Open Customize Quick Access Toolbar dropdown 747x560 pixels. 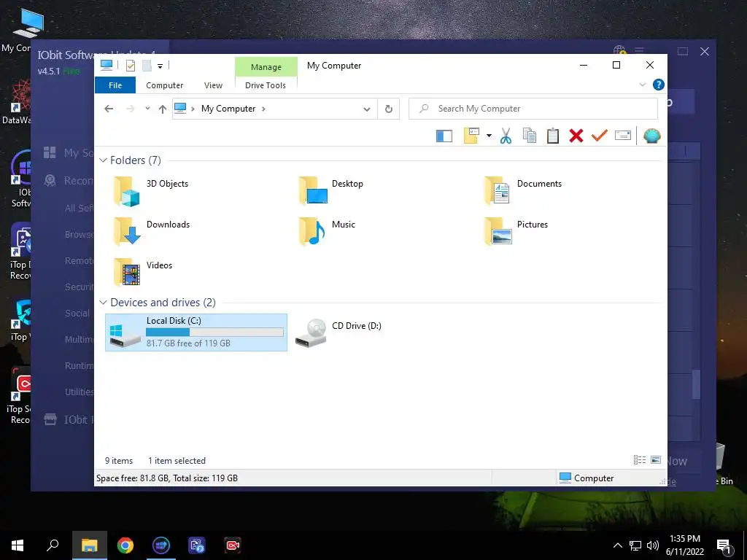pyautogui.click(x=160, y=66)
